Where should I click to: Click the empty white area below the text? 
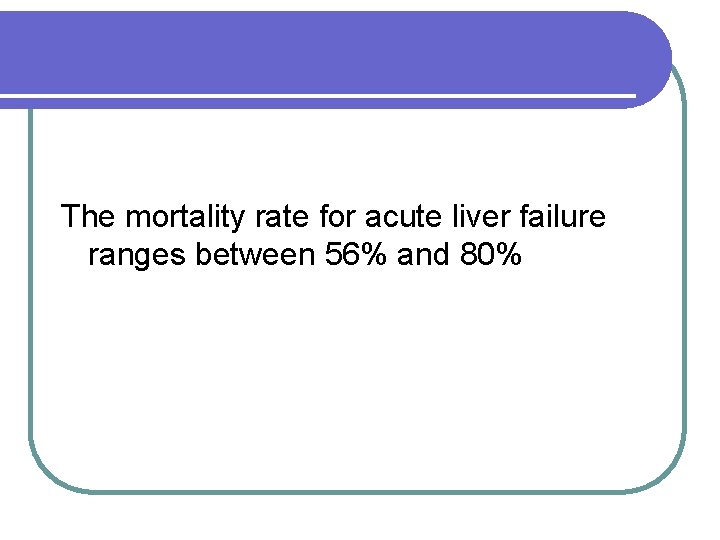(x=360, y=380)
